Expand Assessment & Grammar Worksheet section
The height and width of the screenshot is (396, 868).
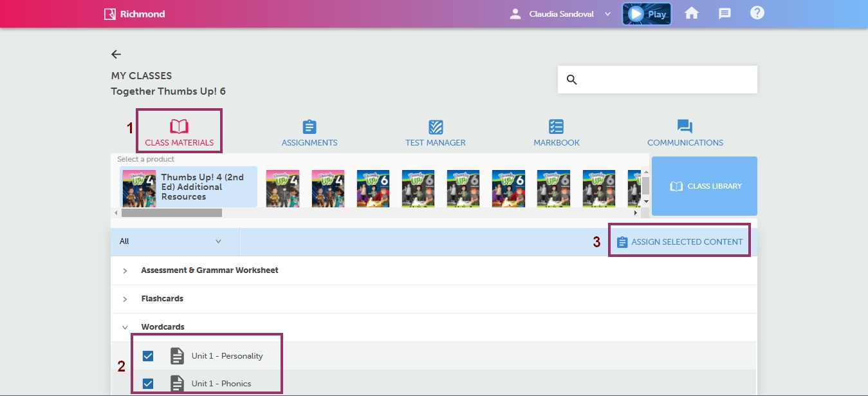125,271
